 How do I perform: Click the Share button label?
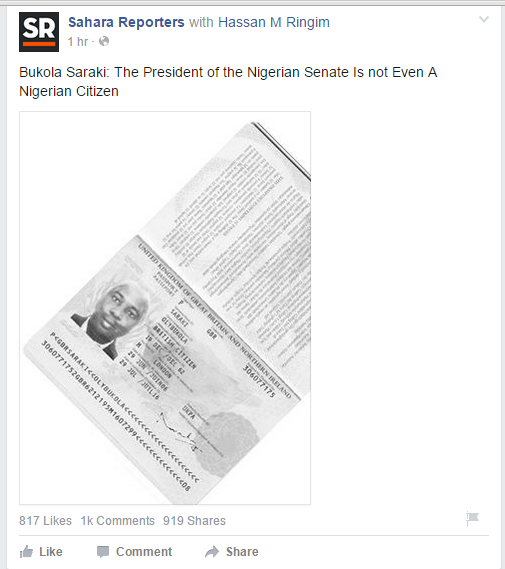tap(242, 552)
